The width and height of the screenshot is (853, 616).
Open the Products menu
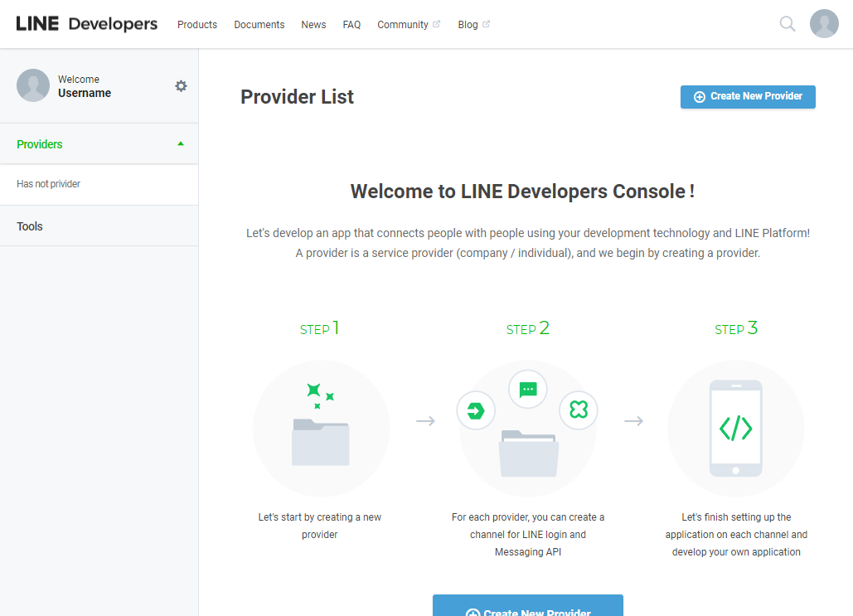(x=196, y=24)
